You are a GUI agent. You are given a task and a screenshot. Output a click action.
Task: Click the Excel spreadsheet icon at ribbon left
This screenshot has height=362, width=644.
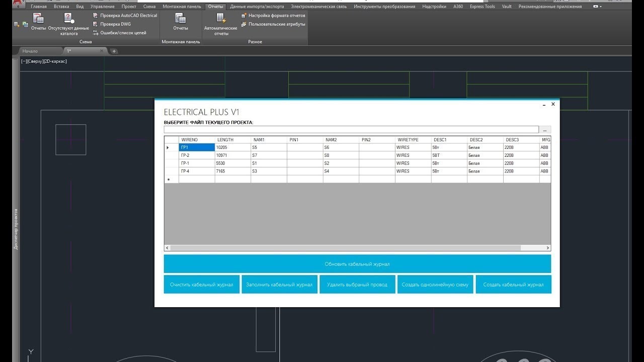pos(24,24)
